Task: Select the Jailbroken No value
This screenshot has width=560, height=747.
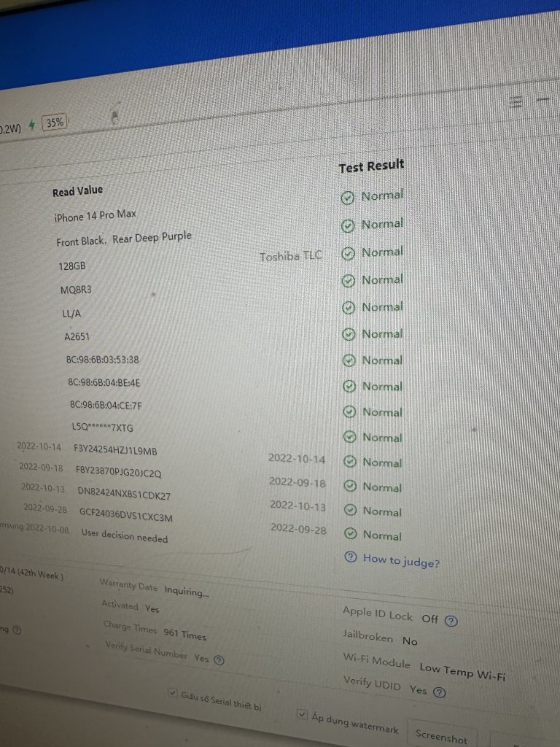Action: tap(410, 641)
